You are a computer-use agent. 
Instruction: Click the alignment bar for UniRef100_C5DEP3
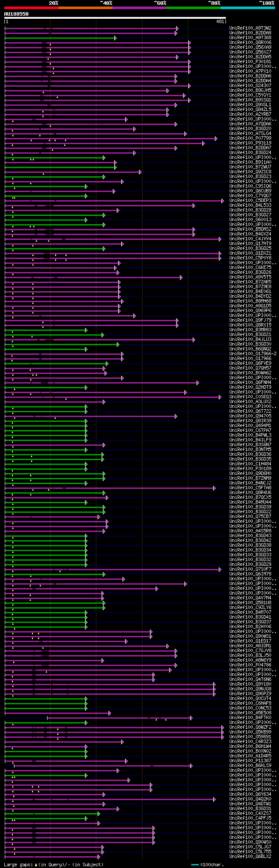[x=114, y=201]
